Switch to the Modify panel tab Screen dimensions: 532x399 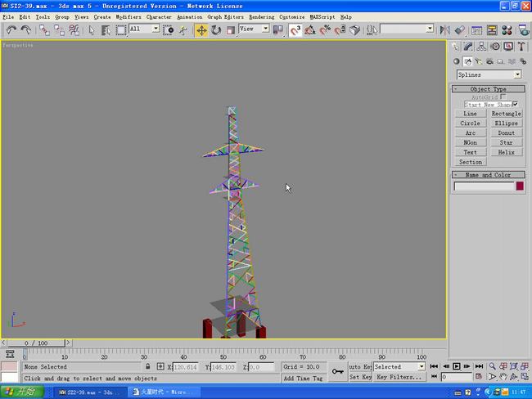pos(468,47)
